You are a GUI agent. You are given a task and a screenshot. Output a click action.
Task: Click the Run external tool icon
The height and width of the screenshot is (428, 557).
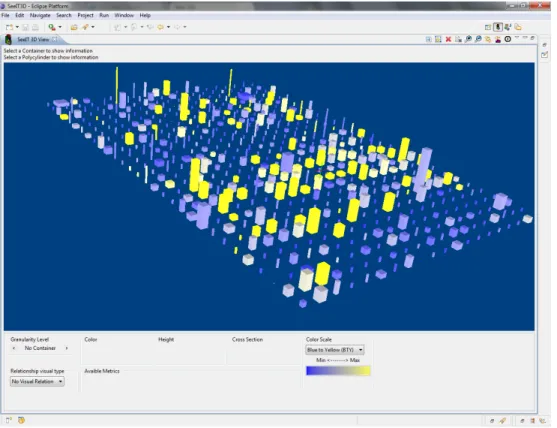[x=52, y=27]
